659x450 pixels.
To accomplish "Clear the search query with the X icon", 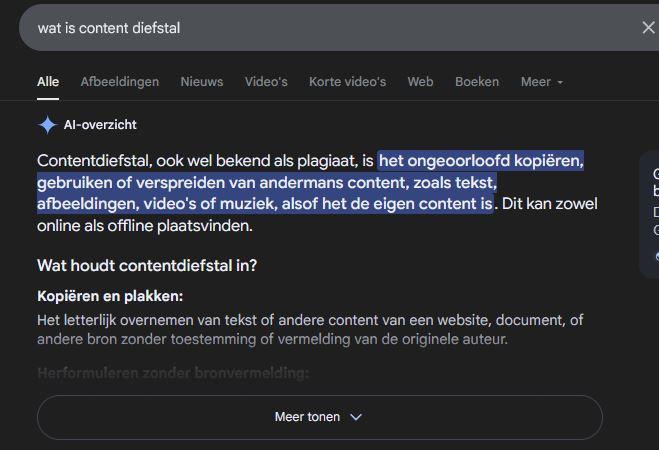I will pyautogui.click(x=648, y=28).
